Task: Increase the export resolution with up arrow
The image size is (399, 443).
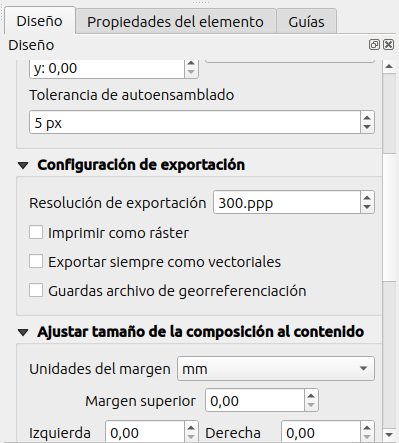Action: click(367, 198)
